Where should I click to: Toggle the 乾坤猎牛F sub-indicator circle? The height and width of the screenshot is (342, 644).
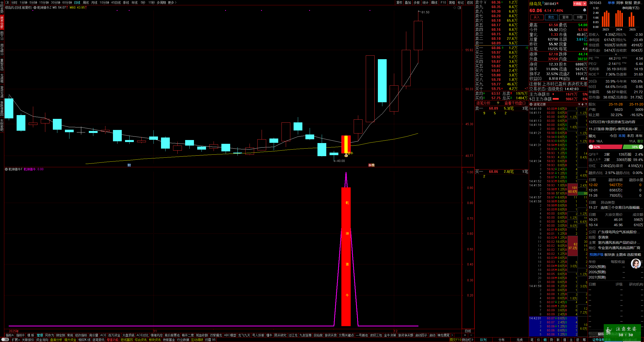click(x=6, y=169)
